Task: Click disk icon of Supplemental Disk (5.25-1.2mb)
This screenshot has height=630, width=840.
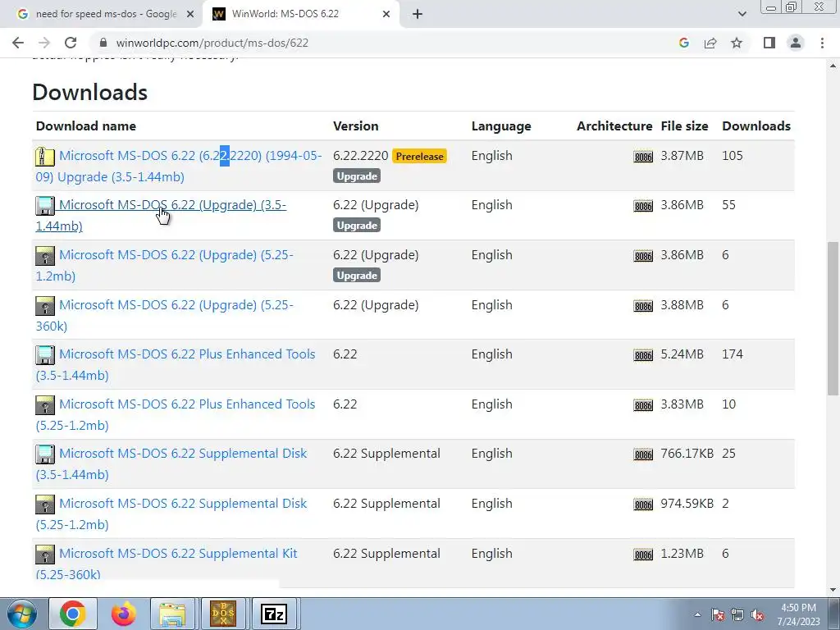Action: [45, 504]
